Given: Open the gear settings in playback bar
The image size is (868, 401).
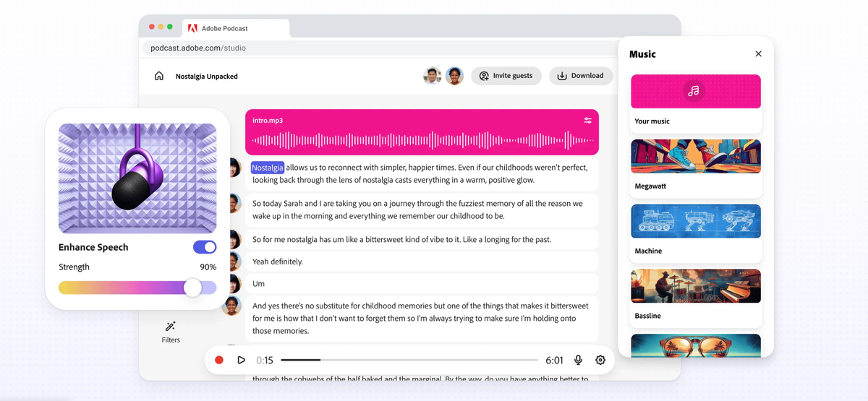Looking at the screenshot, I should click(x=600, y=360).
